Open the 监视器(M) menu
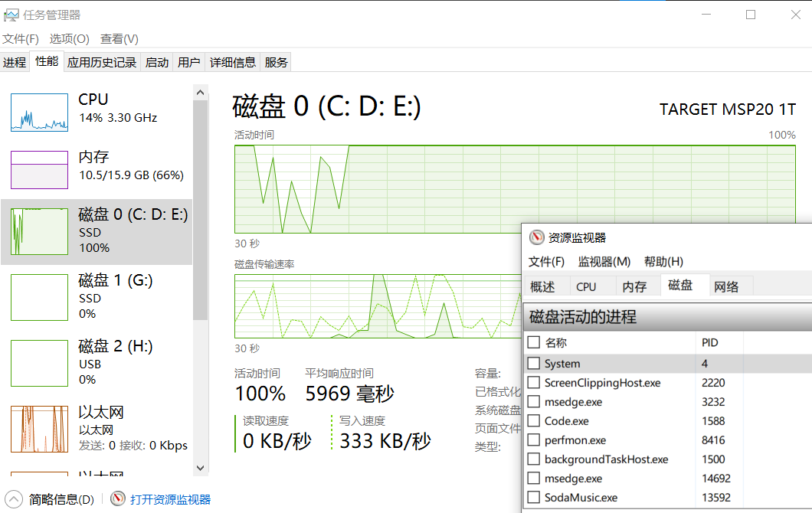 tap(604, 261)
